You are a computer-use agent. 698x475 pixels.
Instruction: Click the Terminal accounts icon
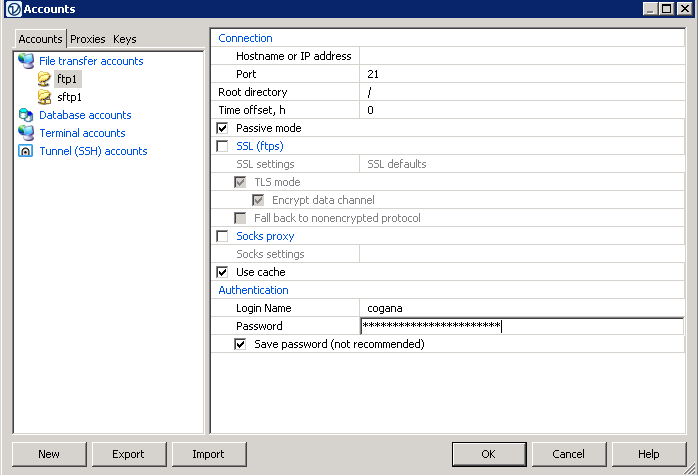coord(26,133)
